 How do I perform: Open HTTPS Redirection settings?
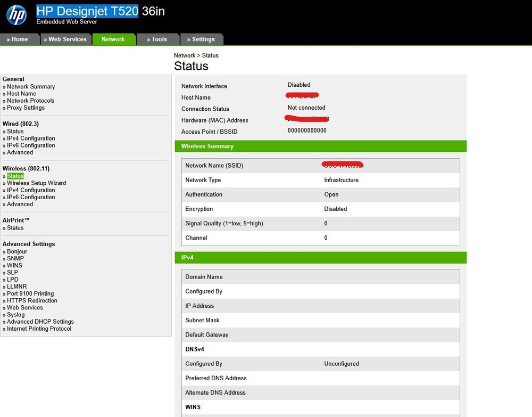(32, 300)
